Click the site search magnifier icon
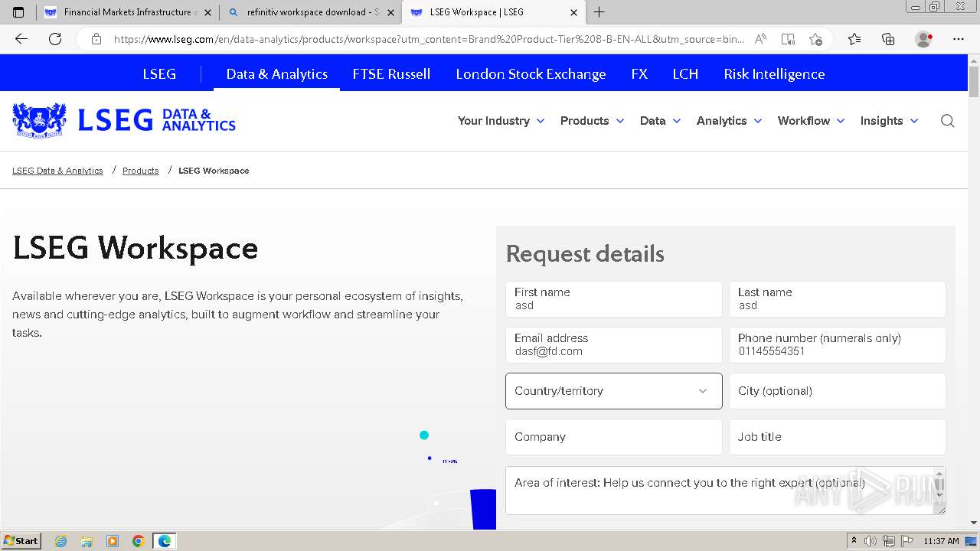Screen dimensions: 980x551 tap(948, 121)
